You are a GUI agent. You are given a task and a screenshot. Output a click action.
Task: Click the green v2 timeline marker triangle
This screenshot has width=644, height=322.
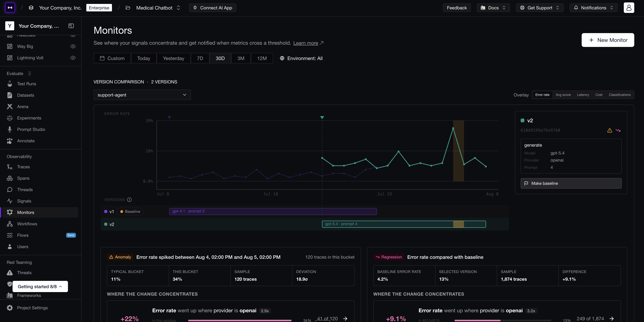(322, 117)
